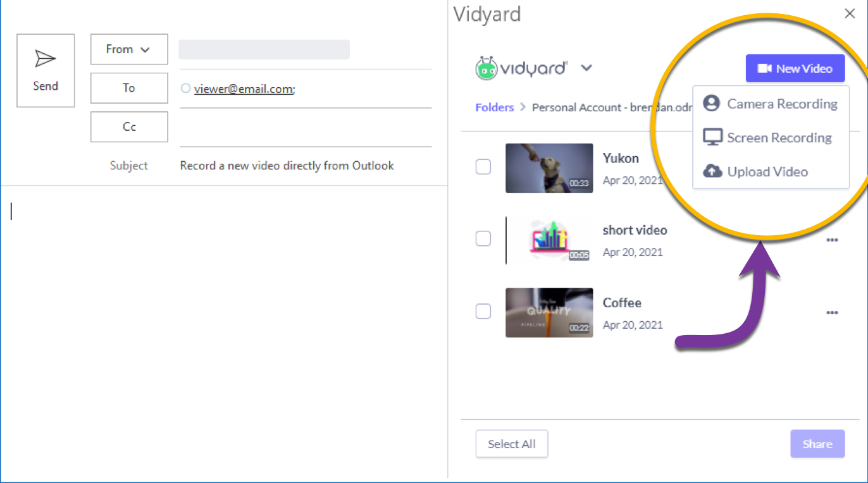
Task: Open the From account dropdown
Action: 129,49
